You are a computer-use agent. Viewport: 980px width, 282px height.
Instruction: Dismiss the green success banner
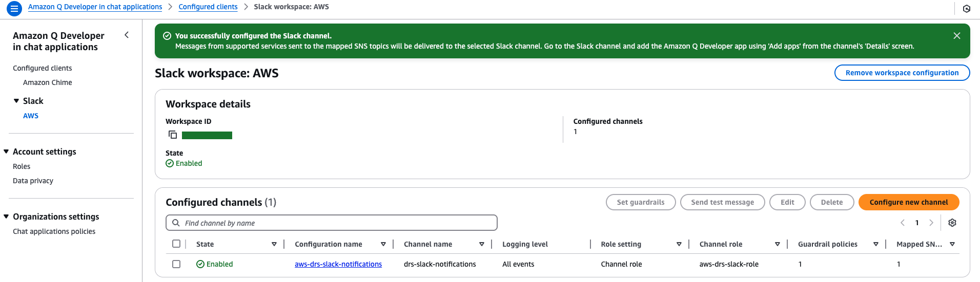pyautogui.click(x=956, y=36)
